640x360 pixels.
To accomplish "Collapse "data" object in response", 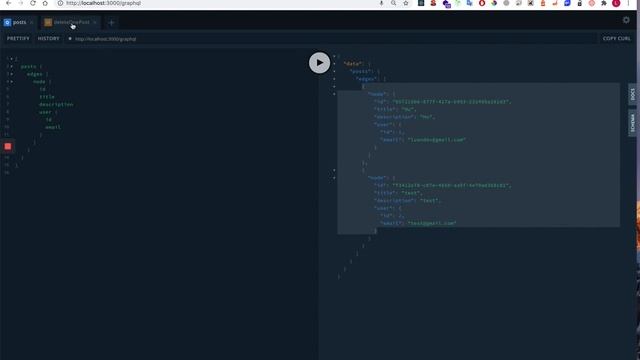I will tap(334, 64).
